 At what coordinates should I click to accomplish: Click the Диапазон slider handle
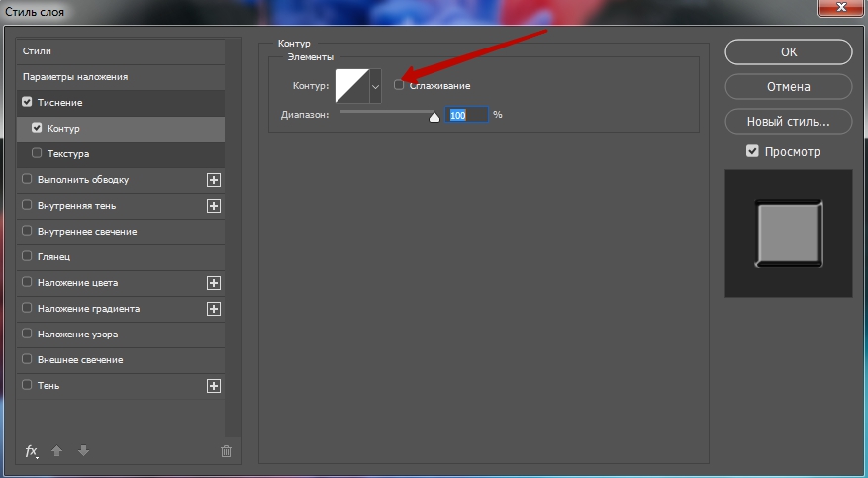(x=434, y=116)
